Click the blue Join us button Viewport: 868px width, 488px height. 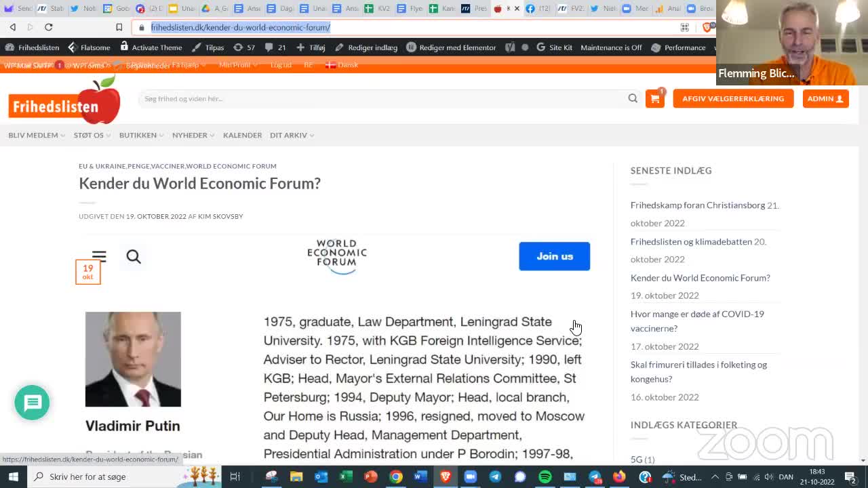[x=555, y=256]
